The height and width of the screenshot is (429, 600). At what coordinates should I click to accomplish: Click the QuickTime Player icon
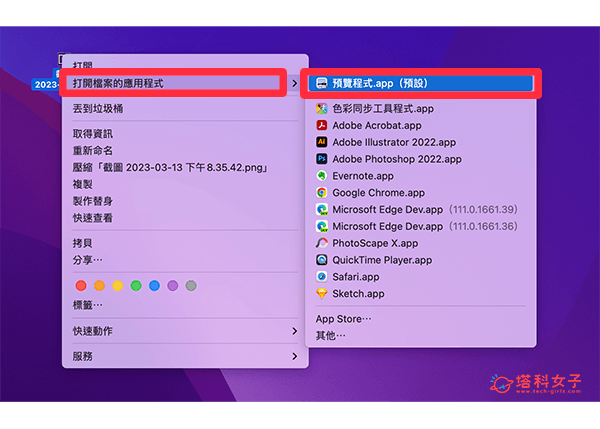[322, 260]
